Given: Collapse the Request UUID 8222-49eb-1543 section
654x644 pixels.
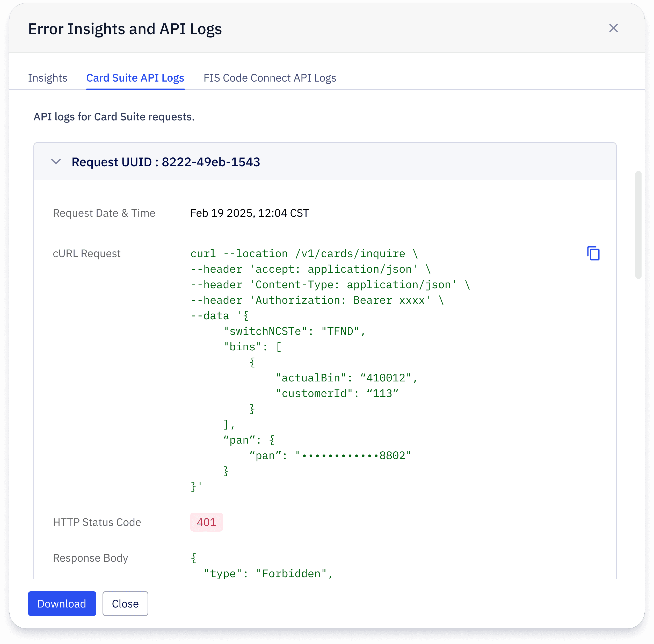Looking at the screenshot, I should point(56,162).
